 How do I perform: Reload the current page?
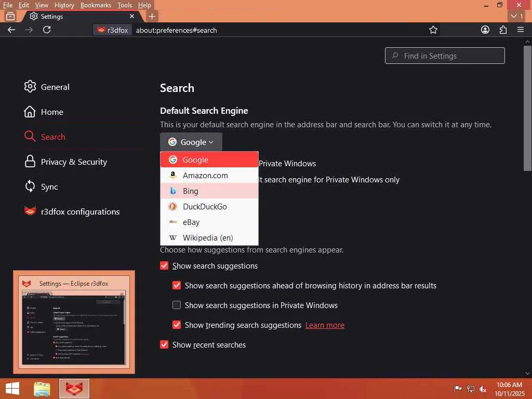47,30
